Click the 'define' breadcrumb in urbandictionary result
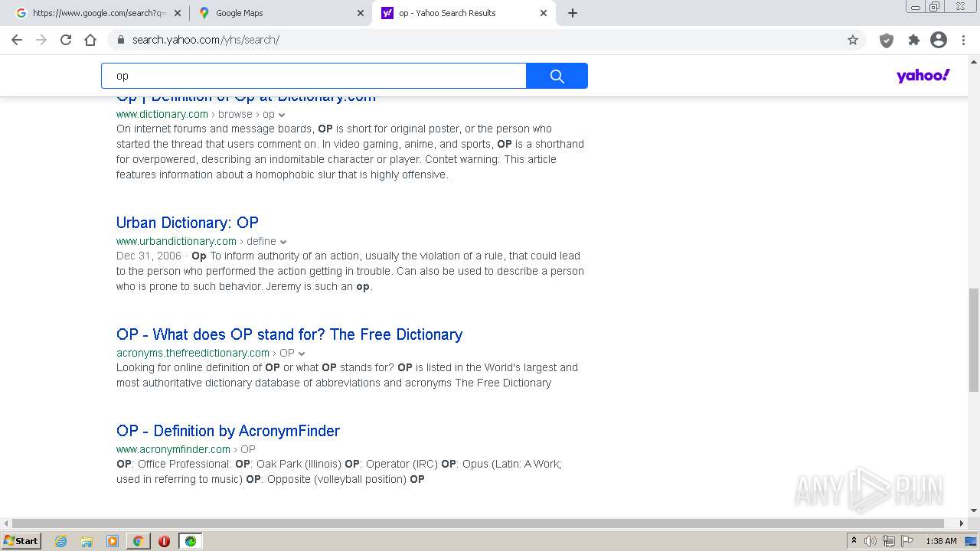This screenshot has height=551, width=980. coord(261,241)
